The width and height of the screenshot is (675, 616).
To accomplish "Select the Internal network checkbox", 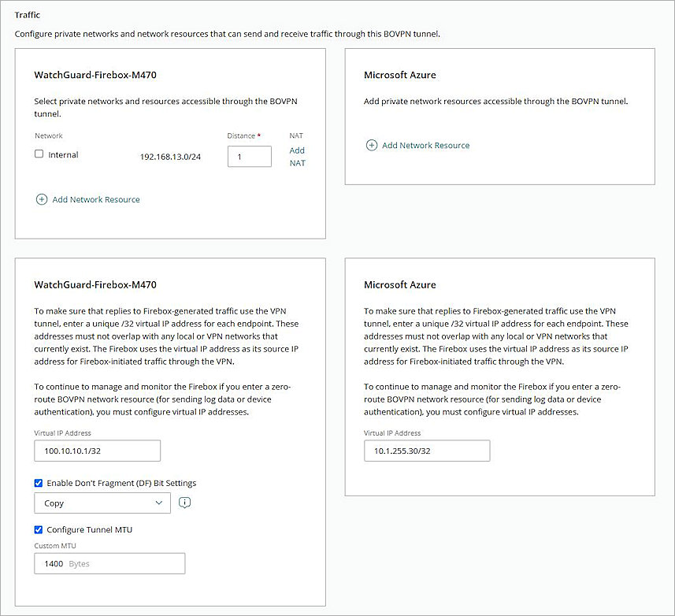I will click(x=39, y=154).
